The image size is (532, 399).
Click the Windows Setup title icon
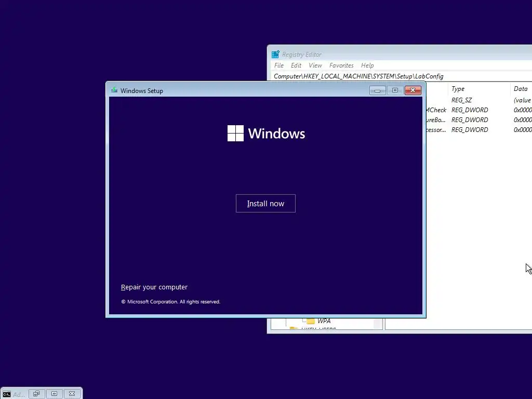[114, 90]
